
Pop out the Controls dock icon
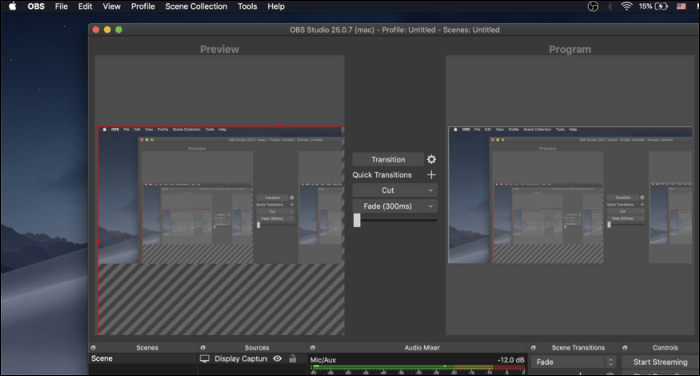[x=625, y=347]
